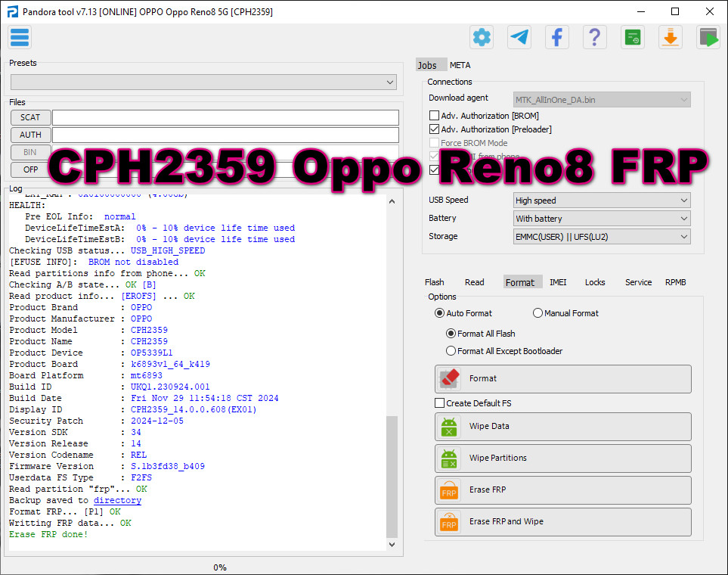Open the Flash tab
This screenshot has height=575, width=728.
click(434, 282)
